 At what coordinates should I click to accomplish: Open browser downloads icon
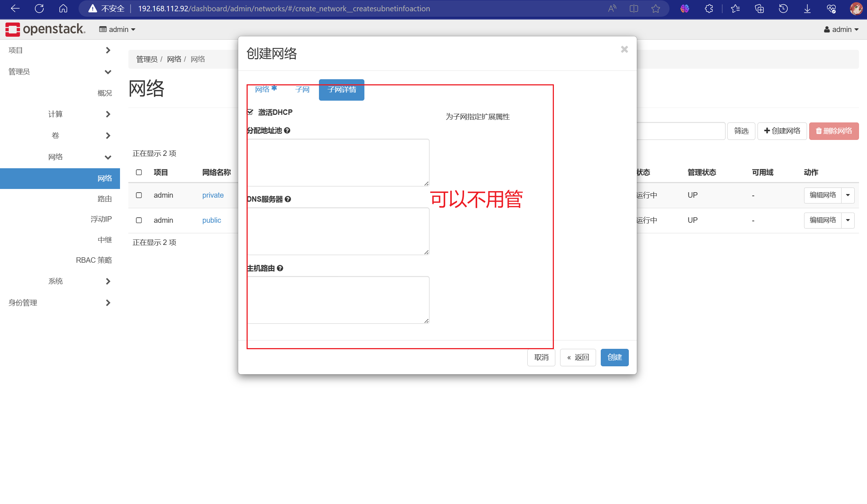[x=807, y=8]
